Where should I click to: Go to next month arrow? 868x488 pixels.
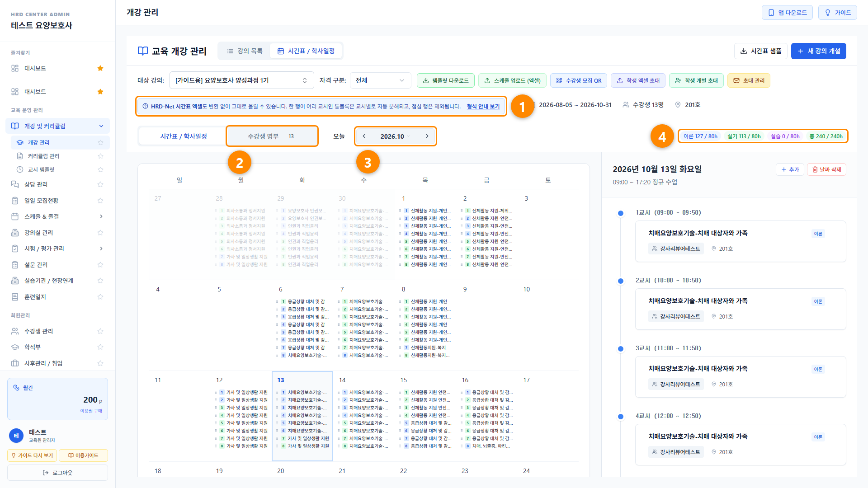point(427,136)
